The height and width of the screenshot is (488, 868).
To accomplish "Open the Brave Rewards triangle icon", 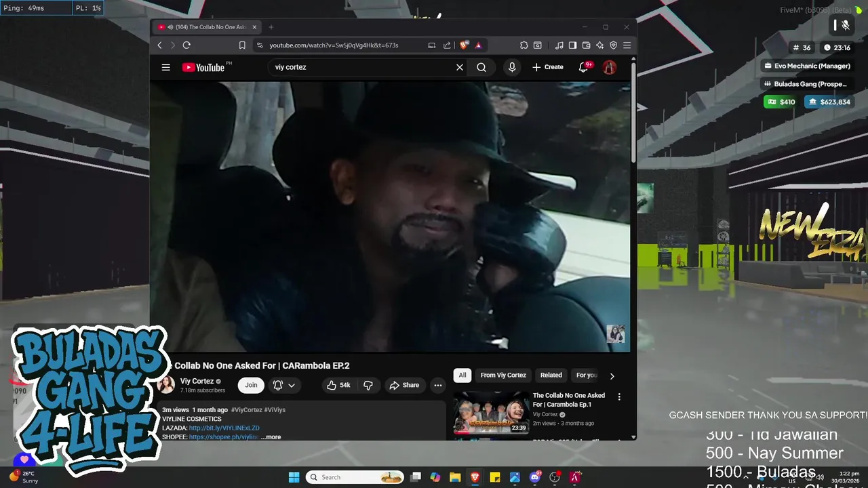I will [x=478, y=45].
